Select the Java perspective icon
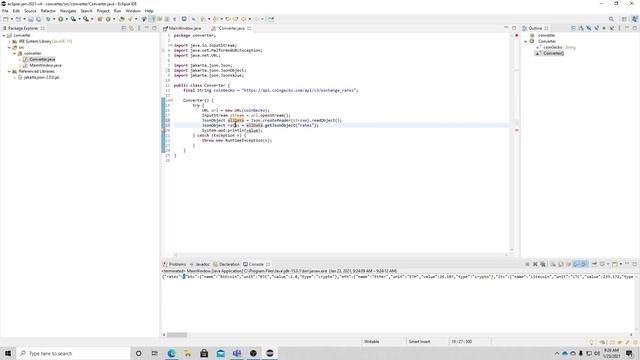 coord(635,19)
